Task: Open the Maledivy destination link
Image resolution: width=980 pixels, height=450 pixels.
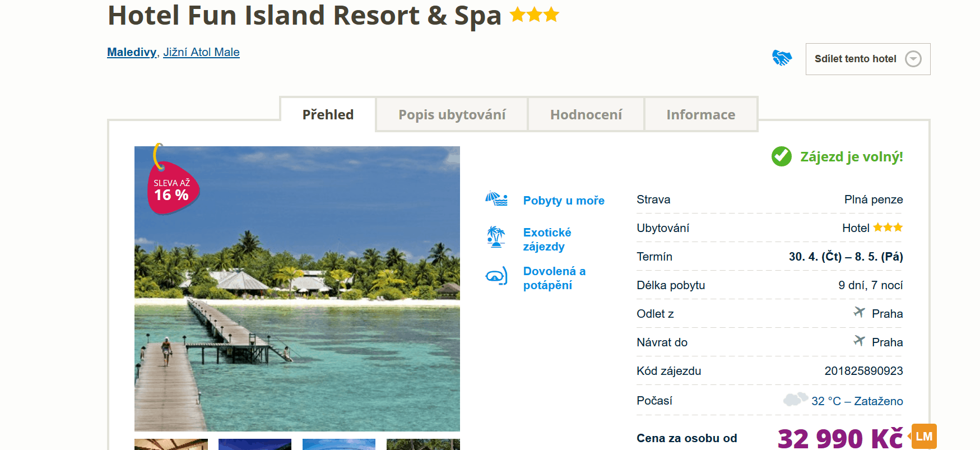Action: 132,52
